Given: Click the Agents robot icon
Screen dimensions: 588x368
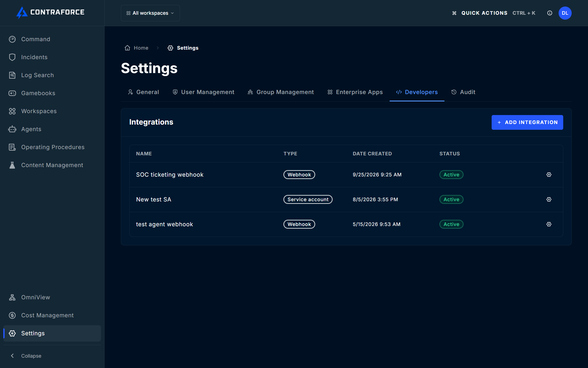Looking at the screenshot, I should coord(12,129).
